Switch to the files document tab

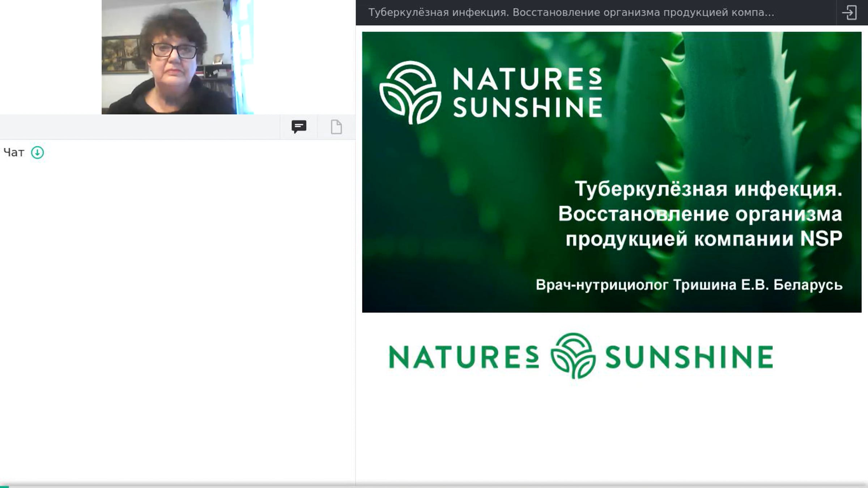336,127
